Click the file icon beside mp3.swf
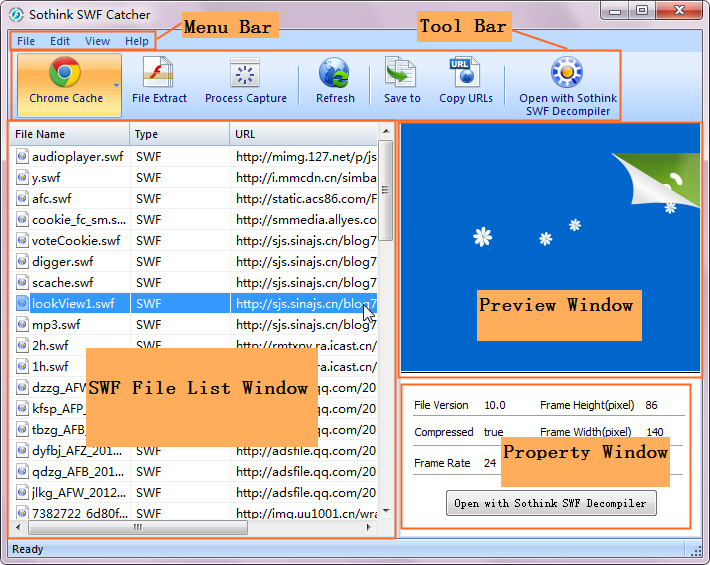Image resolution: width=710 pixels, height=565 pixels. pyautogui.click(x=22, y=324)
